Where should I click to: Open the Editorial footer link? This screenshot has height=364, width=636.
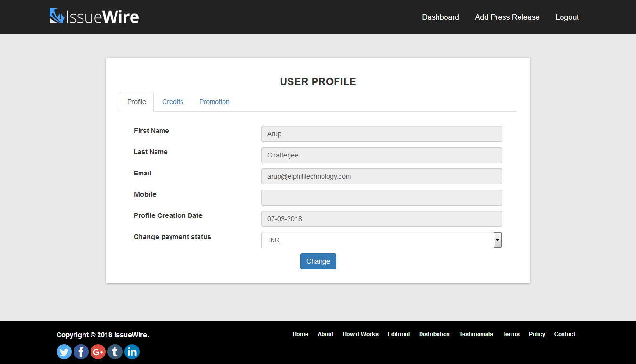[398, 334]
